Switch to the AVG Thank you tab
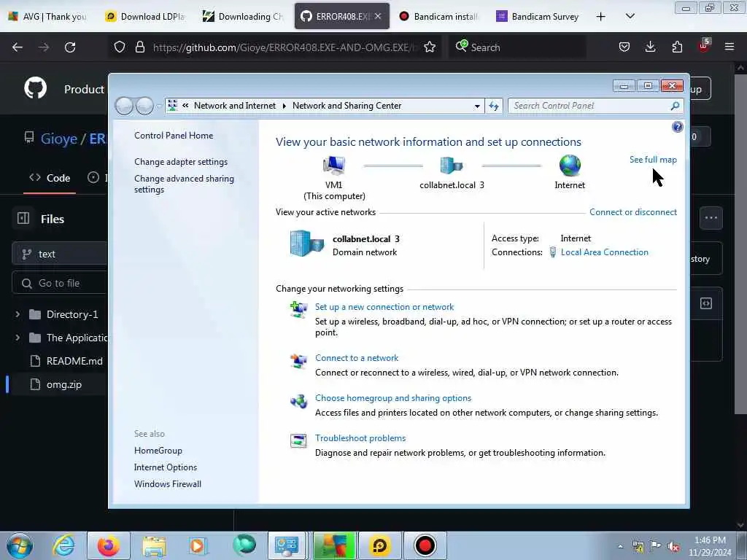Image resolution: width=747 pixels, height=560 pixels. click(49, 17)
